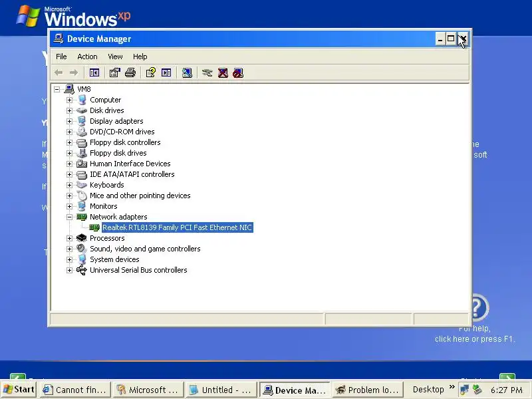Select the 'IDE ATA/ATAPI controllers' label
The height and width of the screenshot is (399, 532).
pyautogui.click(x=132, y=174)
